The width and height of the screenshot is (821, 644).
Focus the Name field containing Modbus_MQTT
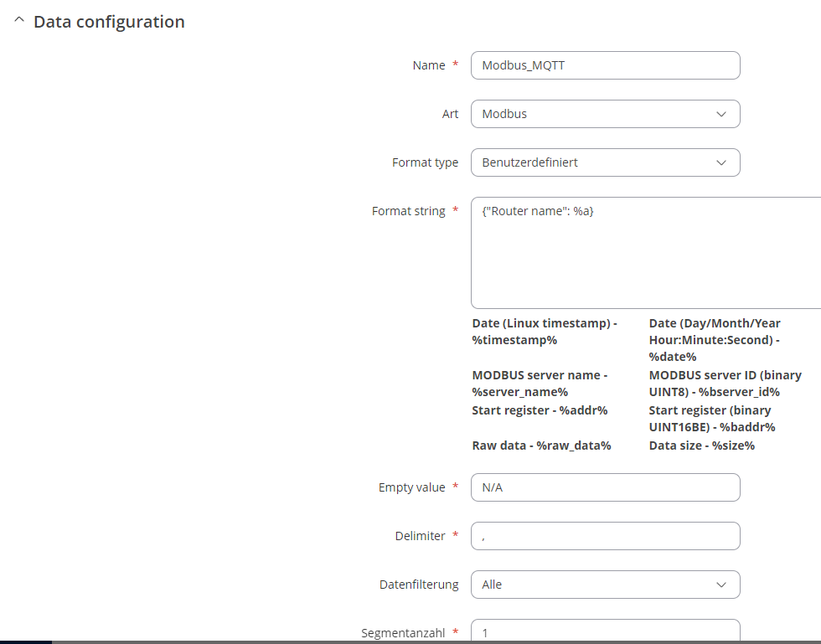point(605,65)
